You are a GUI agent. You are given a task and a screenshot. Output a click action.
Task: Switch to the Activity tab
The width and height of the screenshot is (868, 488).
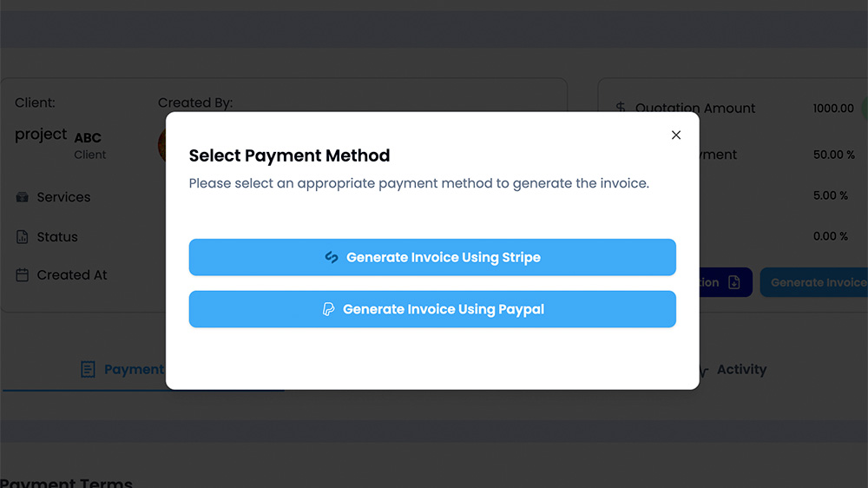pyautogui.click(x=741, y=369)
